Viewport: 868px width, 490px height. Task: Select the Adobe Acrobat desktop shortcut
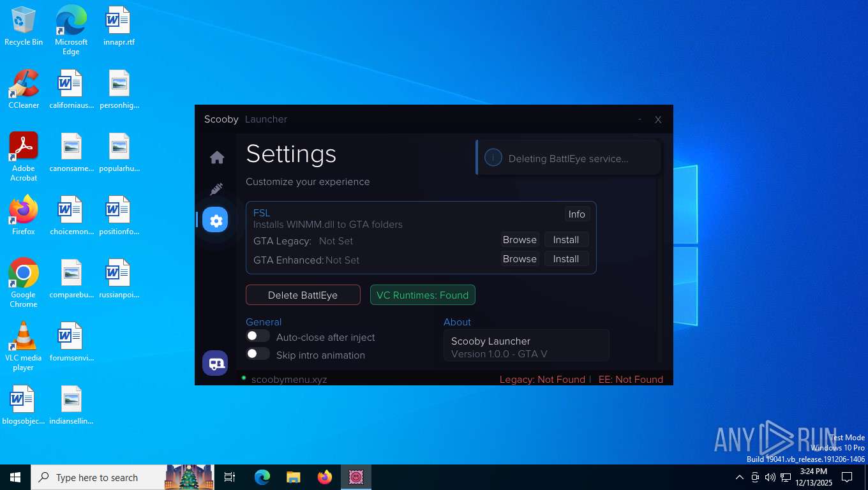coord(24,157)
